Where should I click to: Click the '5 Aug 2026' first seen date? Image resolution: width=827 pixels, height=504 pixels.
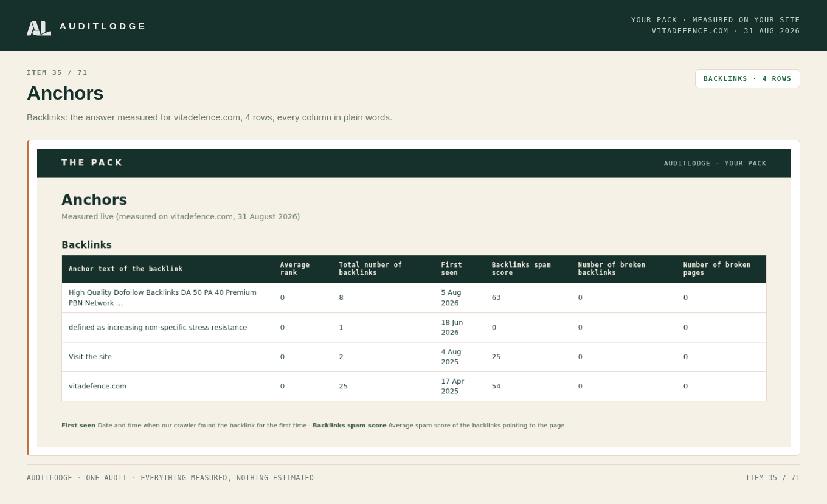451,298
